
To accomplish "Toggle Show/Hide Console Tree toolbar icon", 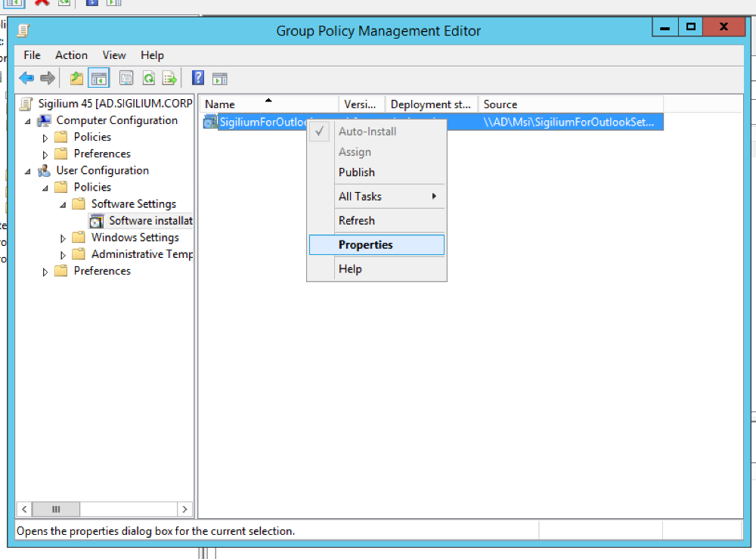I will pyautogui.click(x=98, y=78).
